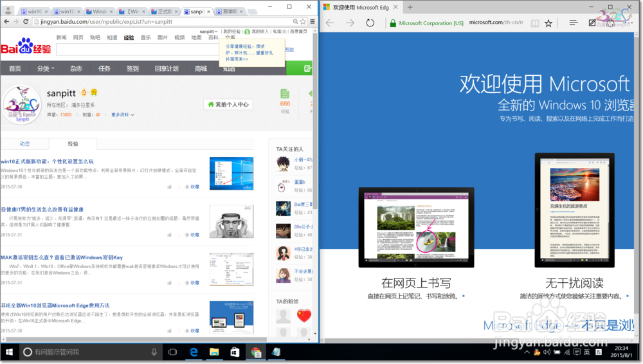This screenshot has height=364, width=643.
Task: Open Action Center notification icon
Action: 577,352
